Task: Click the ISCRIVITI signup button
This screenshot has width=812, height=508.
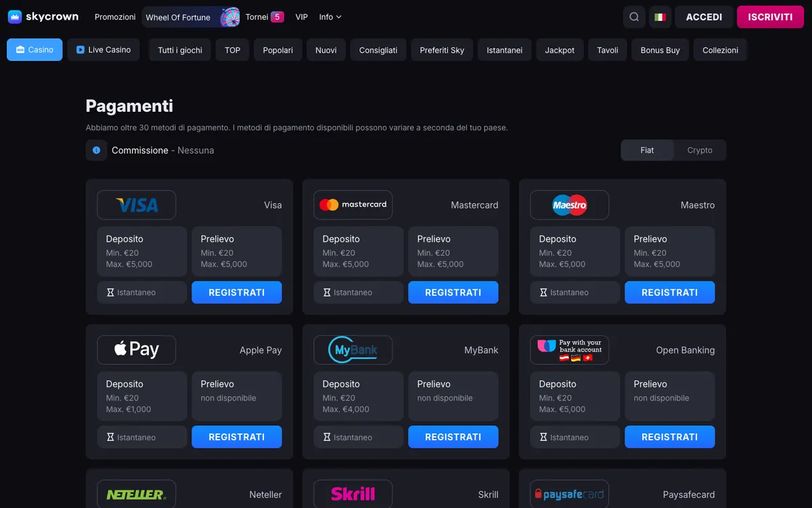Action: coord(771,17)
